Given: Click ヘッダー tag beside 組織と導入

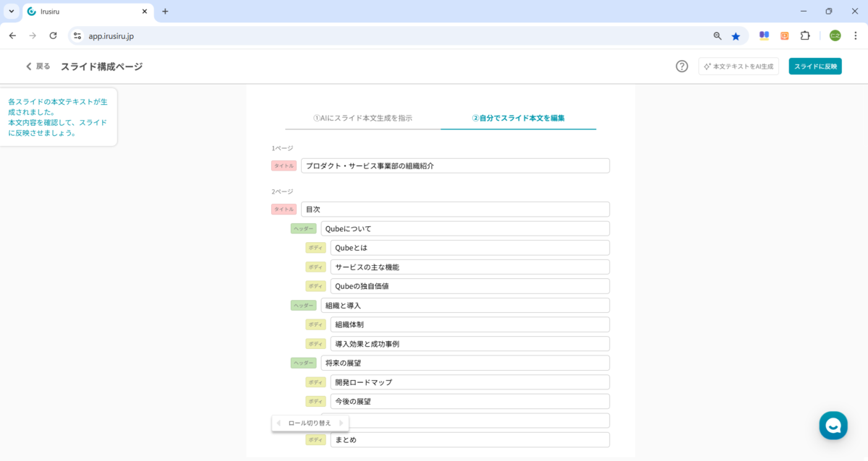Looking at the screenshot, I should tap(304, 305).
